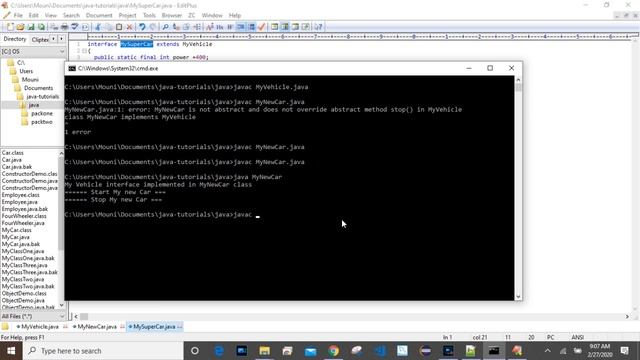
Task: Click the Redo arrow icon
Action: click(x=152, y=27)
